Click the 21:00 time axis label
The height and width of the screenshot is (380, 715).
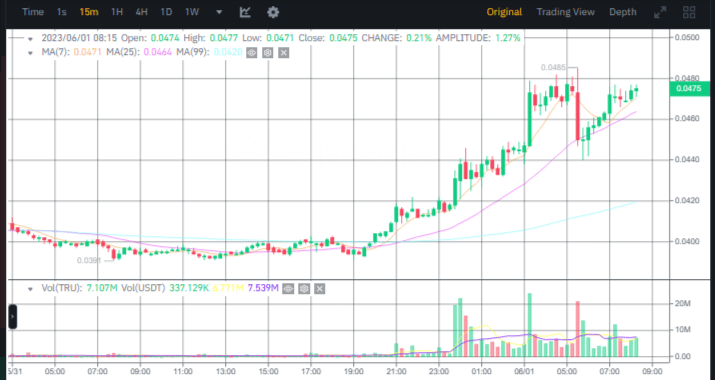coord(396,371)
